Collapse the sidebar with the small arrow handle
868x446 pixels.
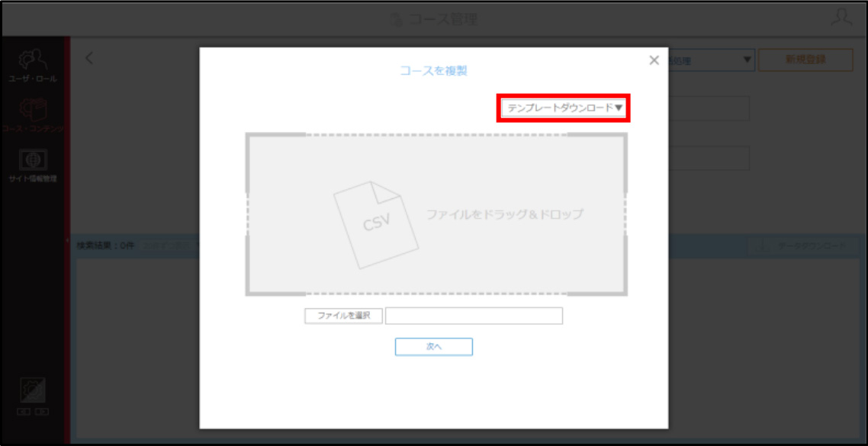(x=67, y=241)
